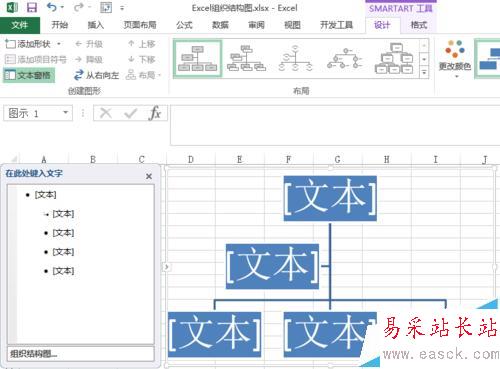500x369 pixels.
Task: Click the Select All corner triangle
Action: click(14, 159)
